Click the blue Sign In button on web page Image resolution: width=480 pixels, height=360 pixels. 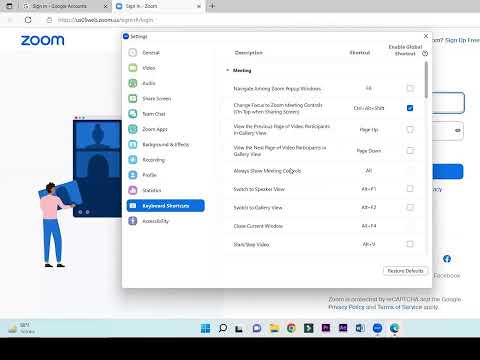coord(448,172)
